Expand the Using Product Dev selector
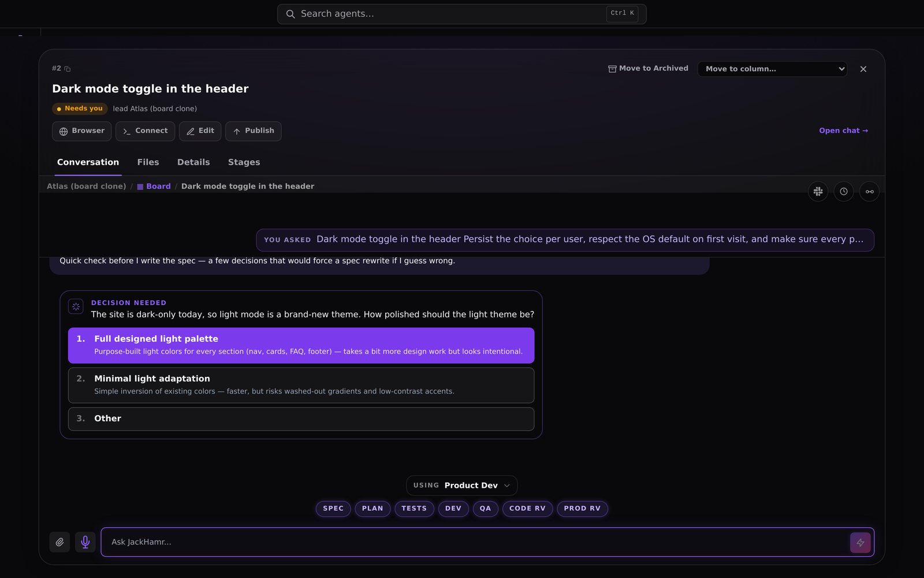 coord(461,486)
